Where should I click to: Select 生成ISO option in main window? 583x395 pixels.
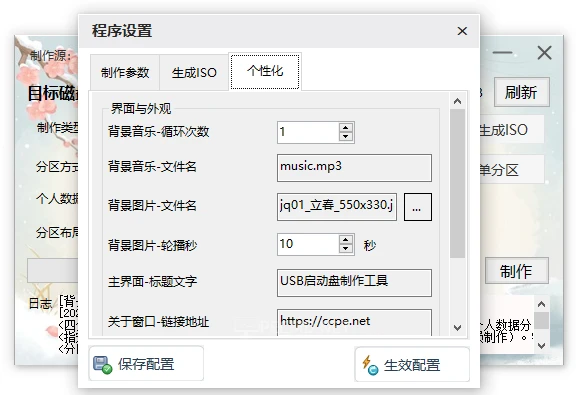(x=512, y=130)
